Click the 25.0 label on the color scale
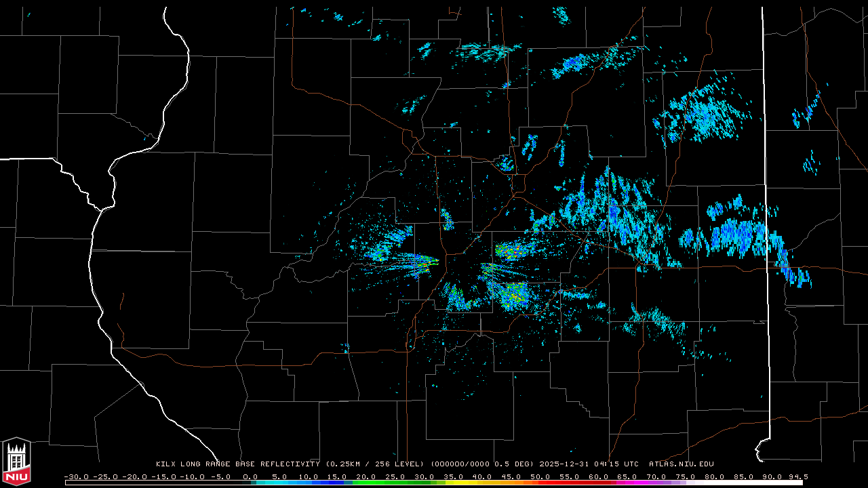The width and height of the screenshot is (868, 488). click(x=395, y=476)
